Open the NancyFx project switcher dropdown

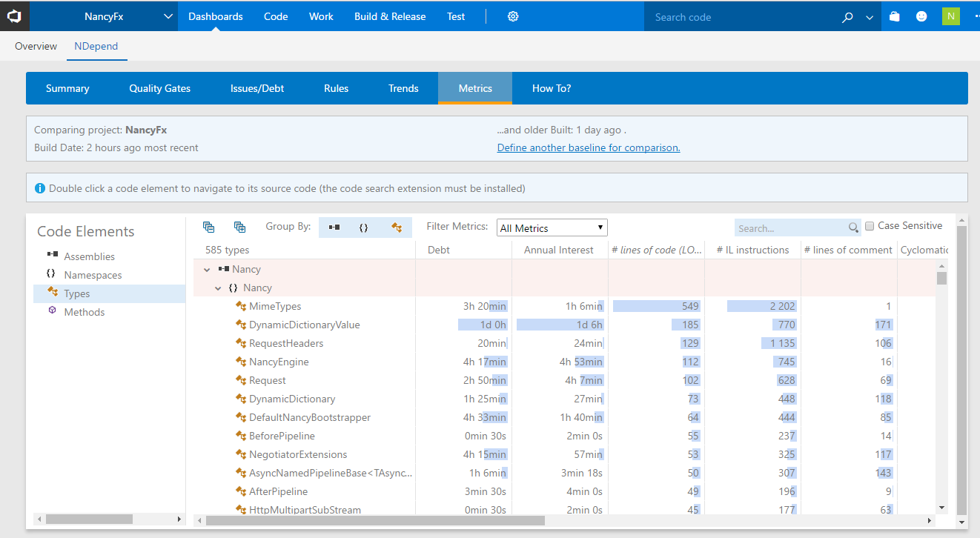pos(168,16)
